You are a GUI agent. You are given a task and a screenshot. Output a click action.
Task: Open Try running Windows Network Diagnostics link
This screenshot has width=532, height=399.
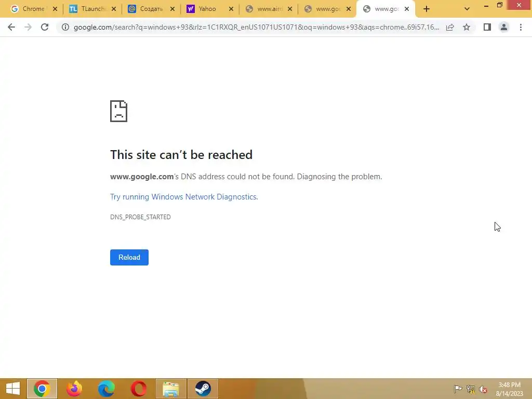tap(184, 197)
